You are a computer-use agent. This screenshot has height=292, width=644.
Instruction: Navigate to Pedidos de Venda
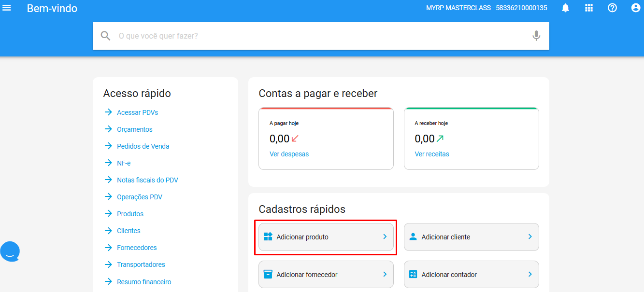143,146
